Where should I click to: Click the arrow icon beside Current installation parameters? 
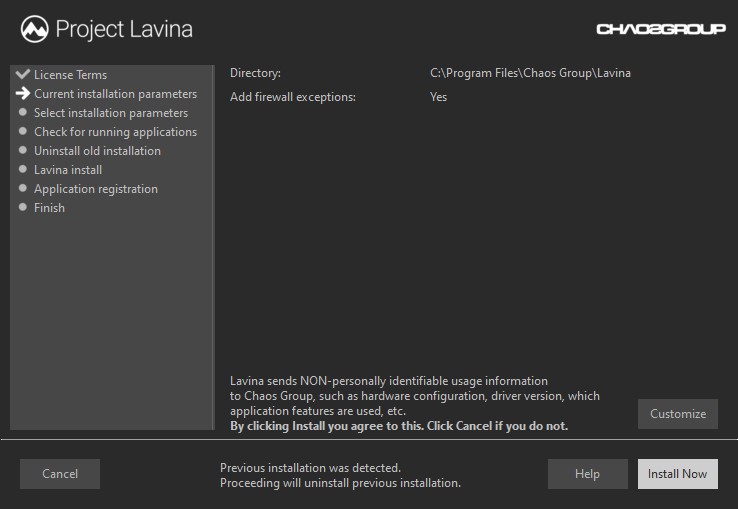coord(23,93)
